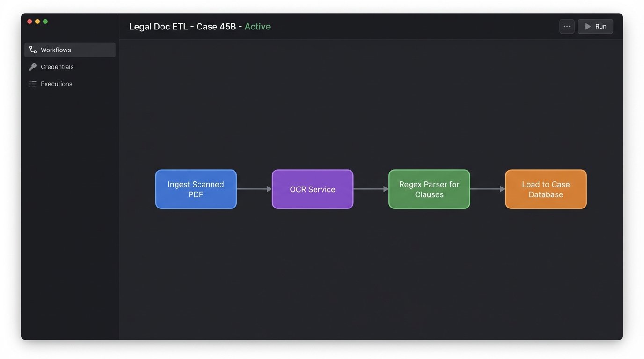The width and height of the screenshot is (644, 359).
Task: Toggle the green 'Active' workflow status
Action: tap(257, 26)
